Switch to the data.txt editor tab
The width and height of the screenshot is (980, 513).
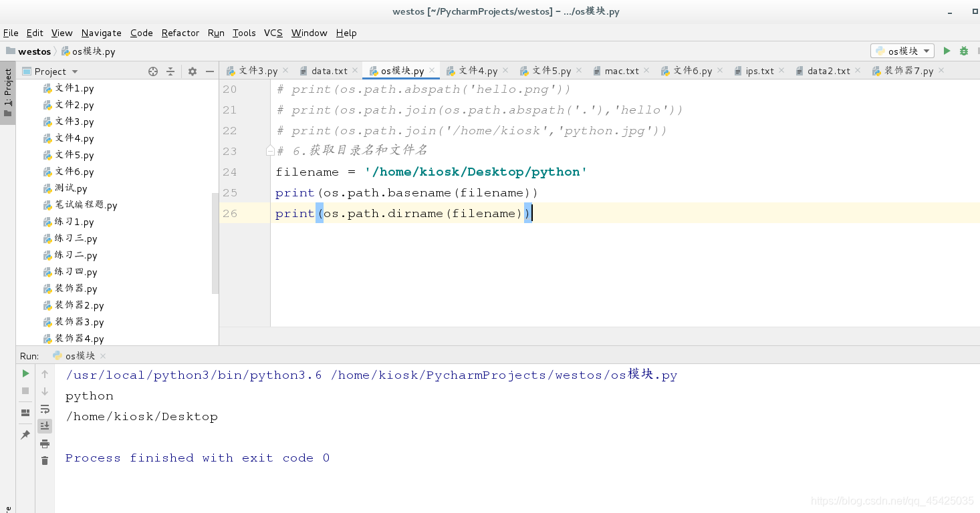click(330, 71)
